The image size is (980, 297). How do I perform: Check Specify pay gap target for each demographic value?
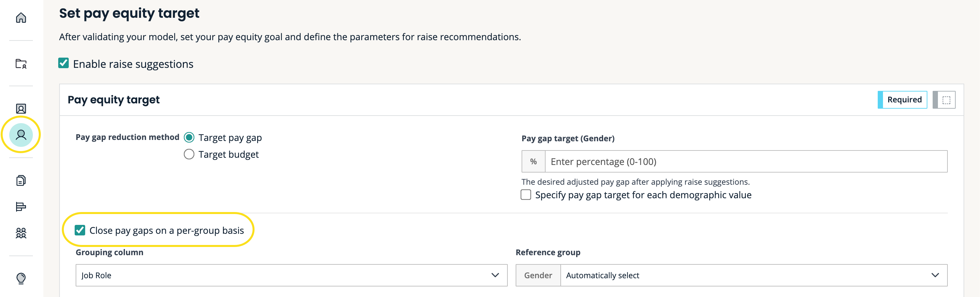coord(526,195)
